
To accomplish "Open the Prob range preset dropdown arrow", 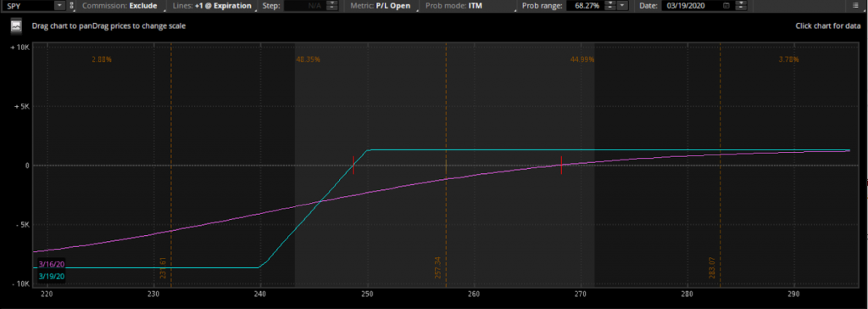I will click(623, 6).
